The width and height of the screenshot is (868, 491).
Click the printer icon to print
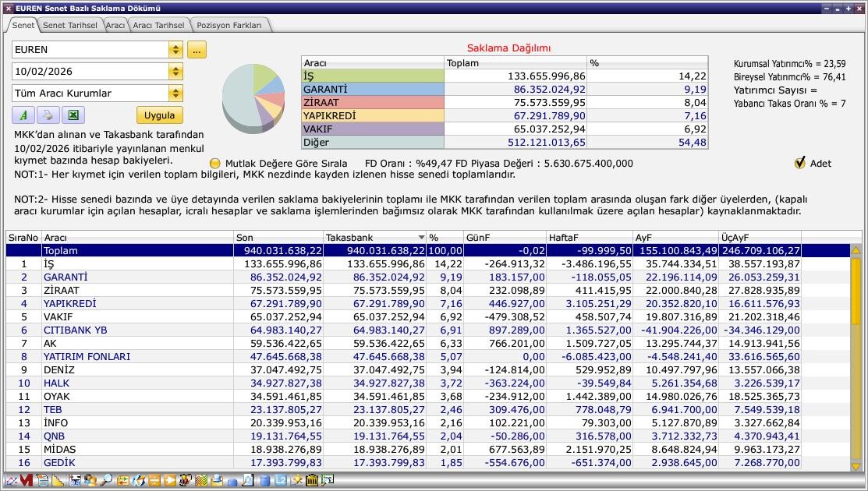coord(48,115)
